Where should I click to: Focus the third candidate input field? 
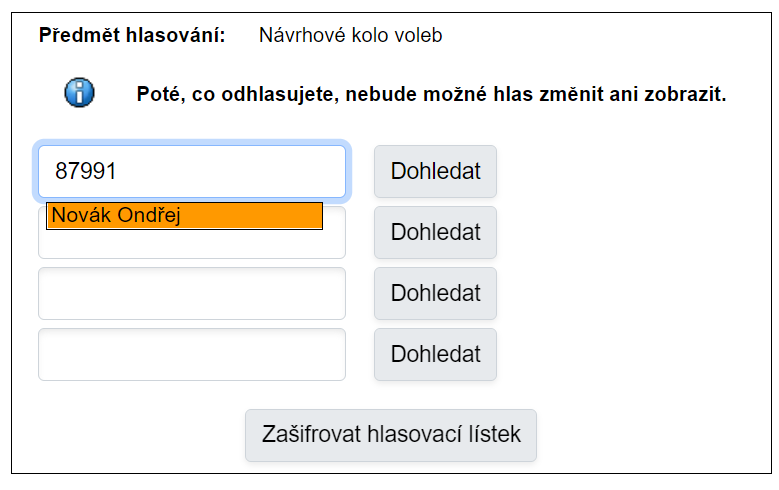pos(191,294)
